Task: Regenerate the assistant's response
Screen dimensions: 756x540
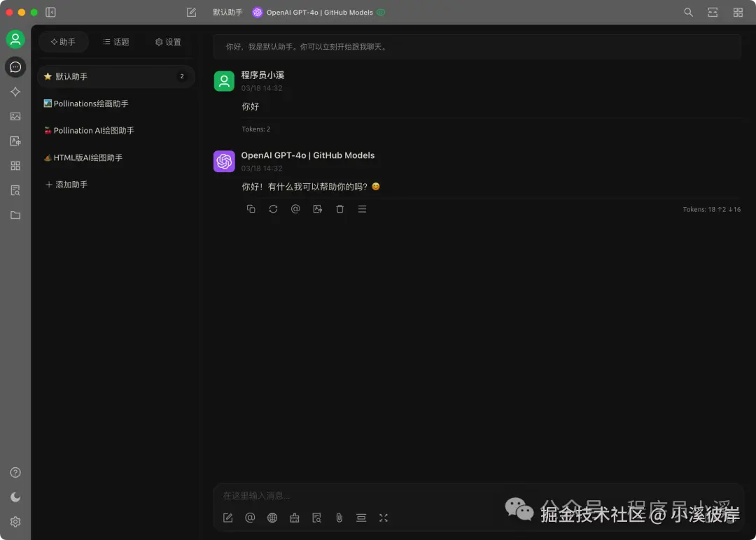Action: pyautogui.click(x=273, y=208)
